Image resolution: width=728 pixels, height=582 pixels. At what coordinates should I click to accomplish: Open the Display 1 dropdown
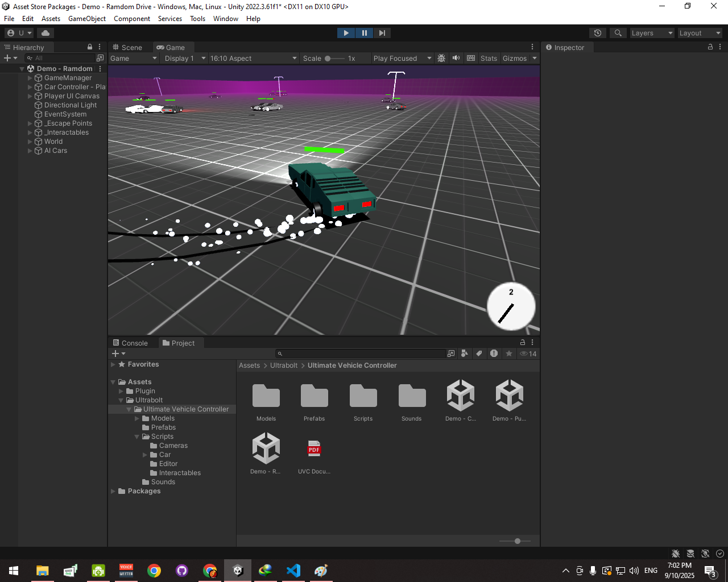click(185, 59)
